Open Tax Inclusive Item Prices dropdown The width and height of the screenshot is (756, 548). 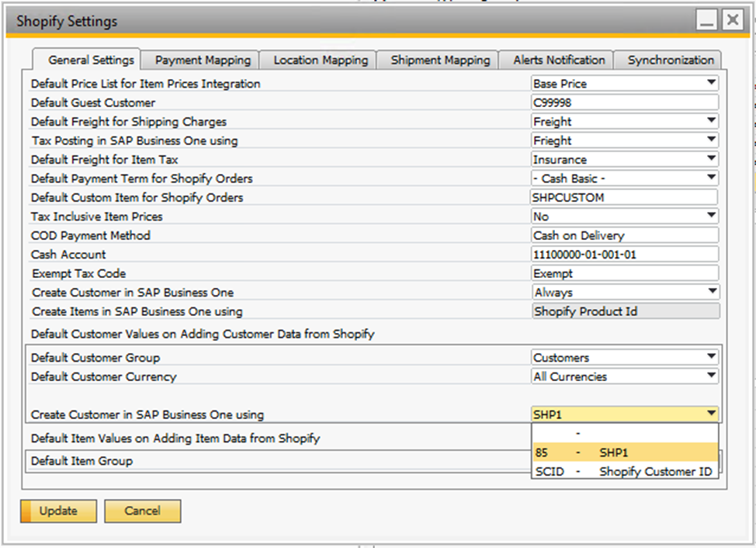tap(711, 217)
